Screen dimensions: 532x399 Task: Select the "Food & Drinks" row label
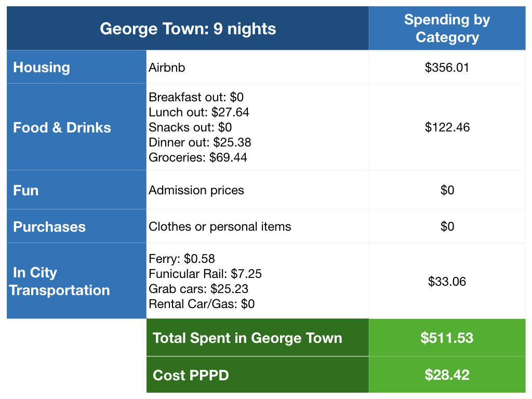click(62, 127)
